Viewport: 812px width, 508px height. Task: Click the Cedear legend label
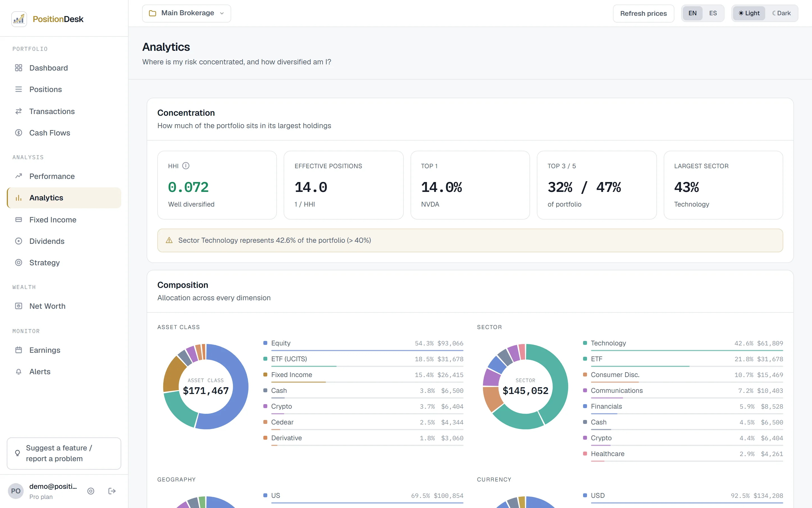[x=282, y=422]
